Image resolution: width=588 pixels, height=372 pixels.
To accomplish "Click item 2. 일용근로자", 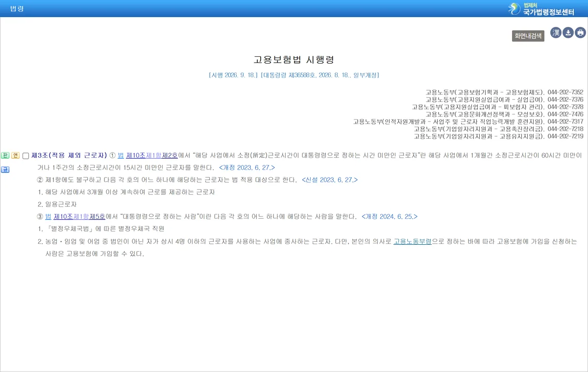I will tap(57, 204).
